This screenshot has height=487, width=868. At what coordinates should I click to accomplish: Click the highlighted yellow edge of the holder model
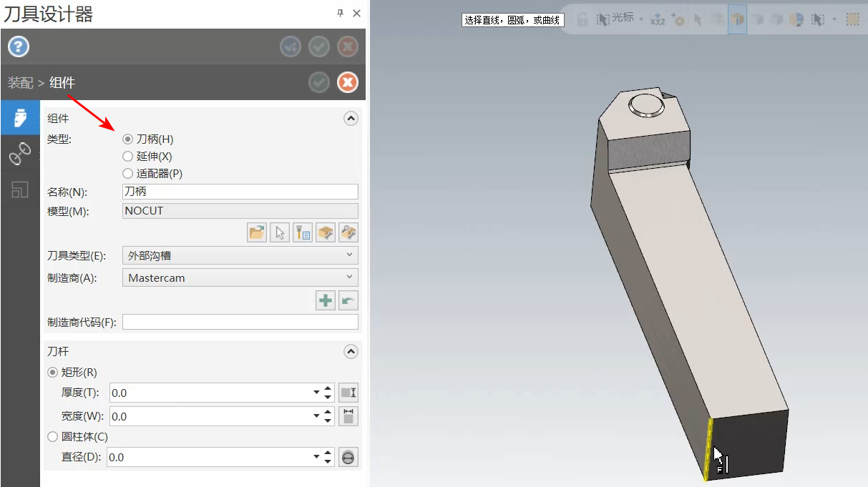[708, 448]
